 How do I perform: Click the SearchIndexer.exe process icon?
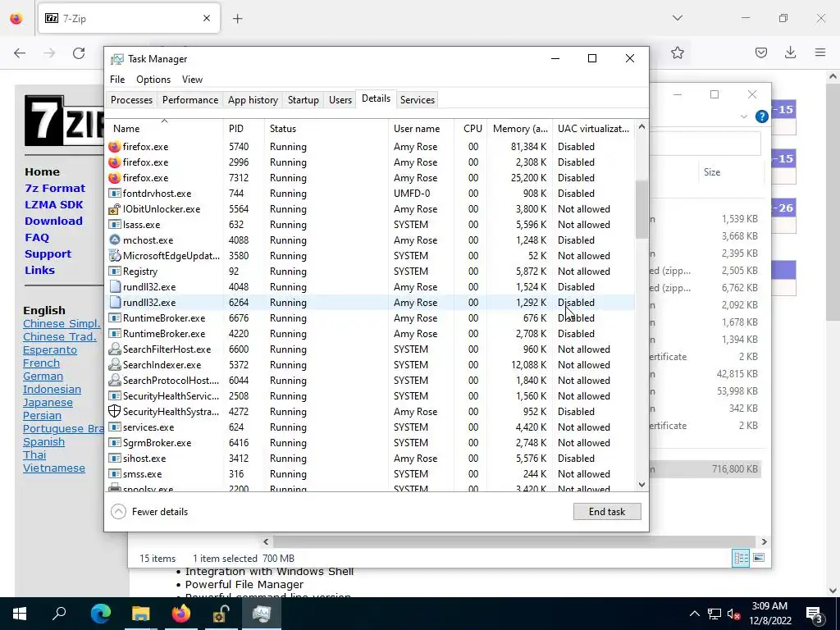click(114, 365)
